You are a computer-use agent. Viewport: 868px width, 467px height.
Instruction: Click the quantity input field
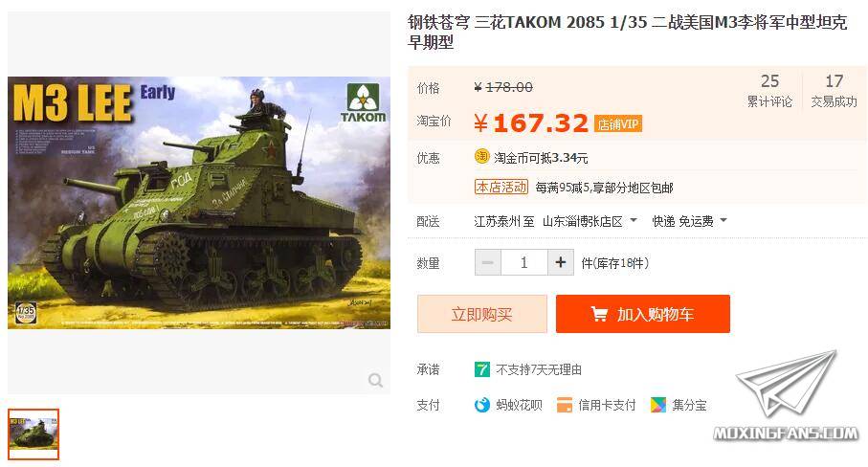[x=524, y=262]
